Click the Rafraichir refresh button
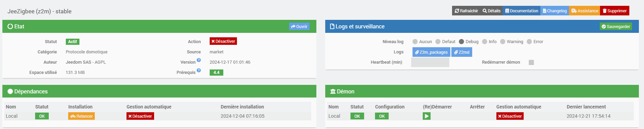The height and width of the screenshot is (129, 644). 466,11
